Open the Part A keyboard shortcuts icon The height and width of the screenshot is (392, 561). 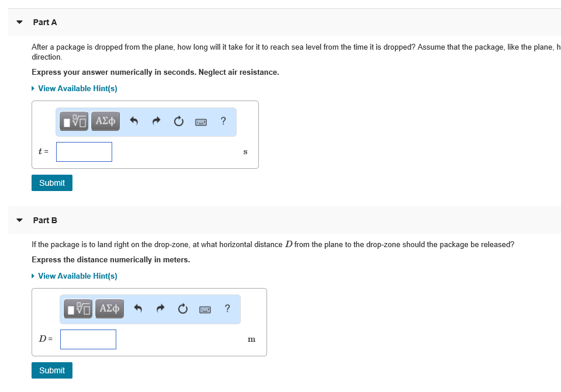pos(201,122)
